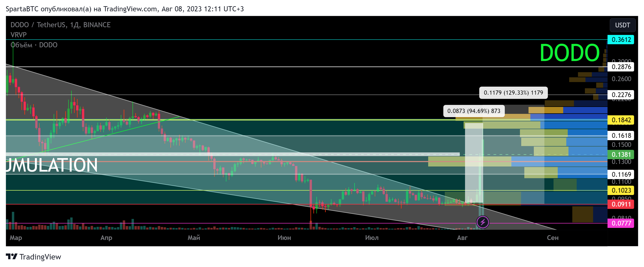644x267 pixels.
Task: Click the 0.1169 price label
Action: [x=621, y=174]
